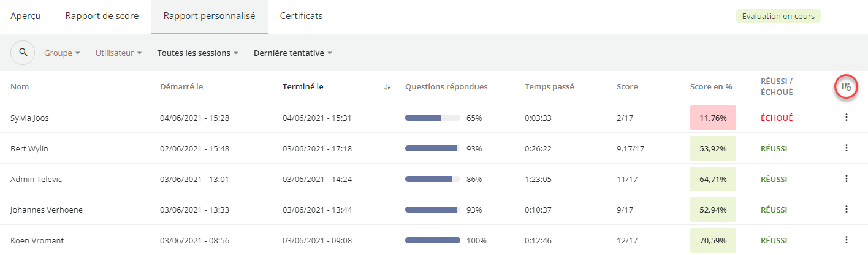
Task: Click the 11,76% red score cell
Action: [x=713, y=118]
